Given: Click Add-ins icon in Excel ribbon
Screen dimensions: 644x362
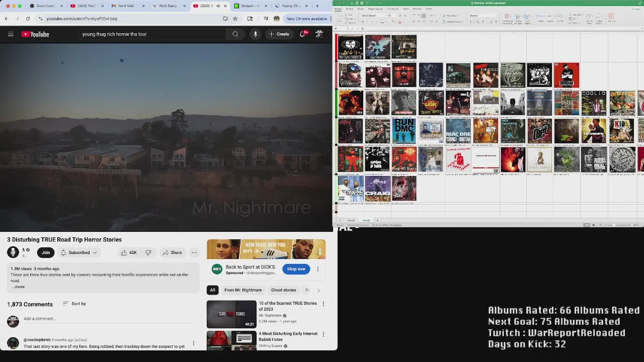Looking at the screenshot, I should tap(611, 18).
